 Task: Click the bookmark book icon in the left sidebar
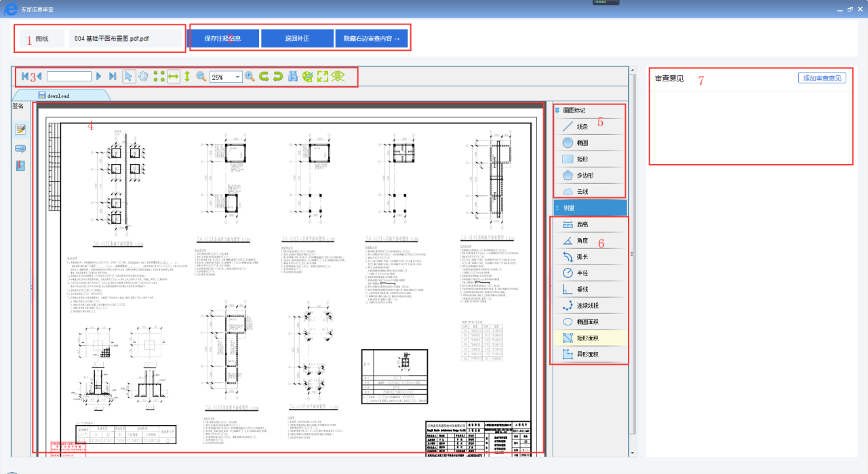click(20, 165)
